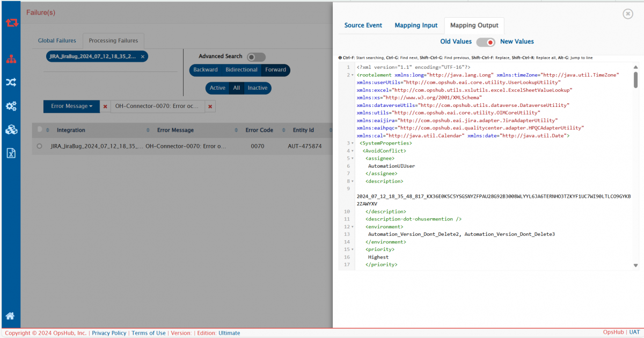
Task: Close the mapping details panel
Action: point(627,14)
